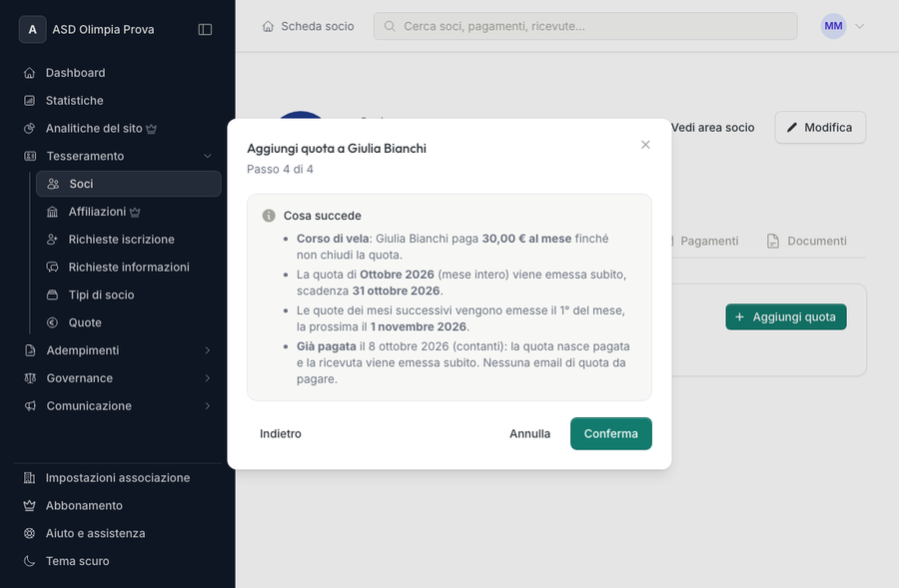Image resolution: width=899 pixels, height=588 pixels.
Task: Click the Abbonamento crown icon
Action: pos(30,505)
